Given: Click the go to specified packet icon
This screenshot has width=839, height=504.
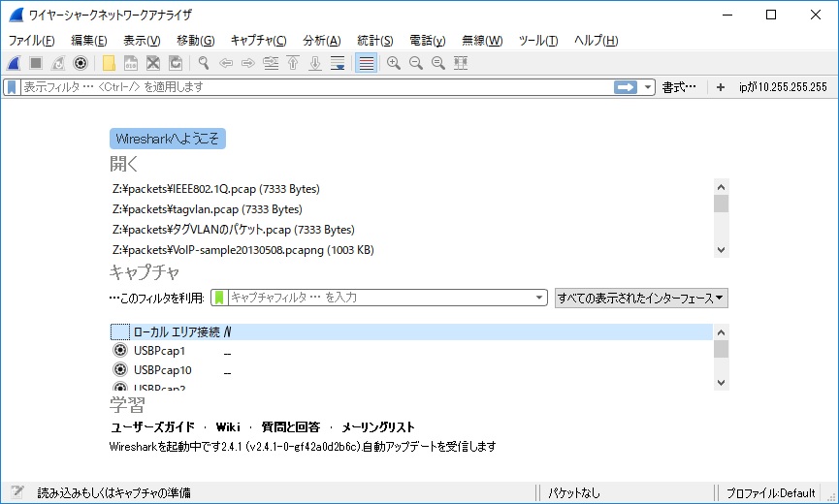Looking at the screenshot, I should 271,63.
